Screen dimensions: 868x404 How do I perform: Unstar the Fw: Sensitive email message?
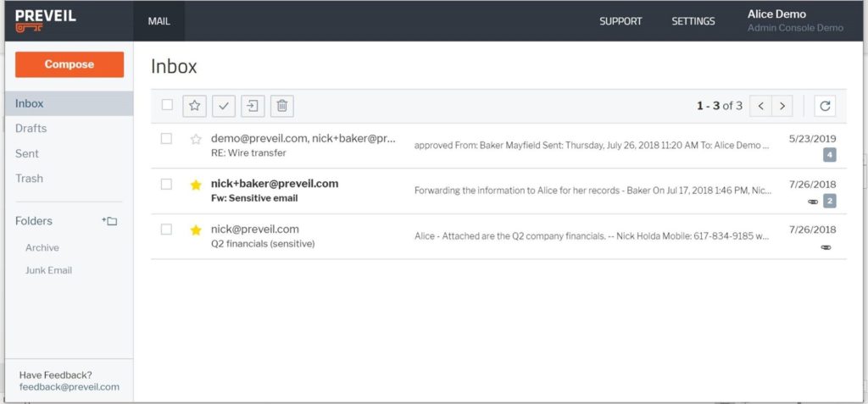[x=196, y=185]
